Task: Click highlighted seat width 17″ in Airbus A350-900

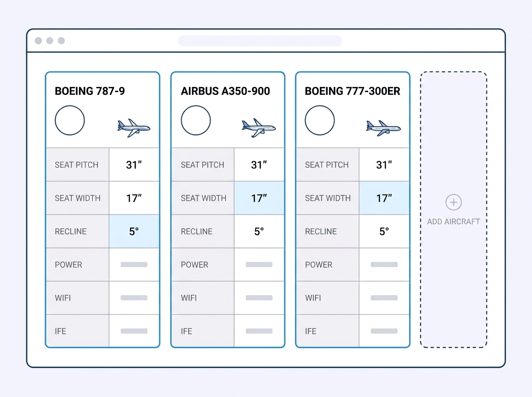Action: coord(259,198)
